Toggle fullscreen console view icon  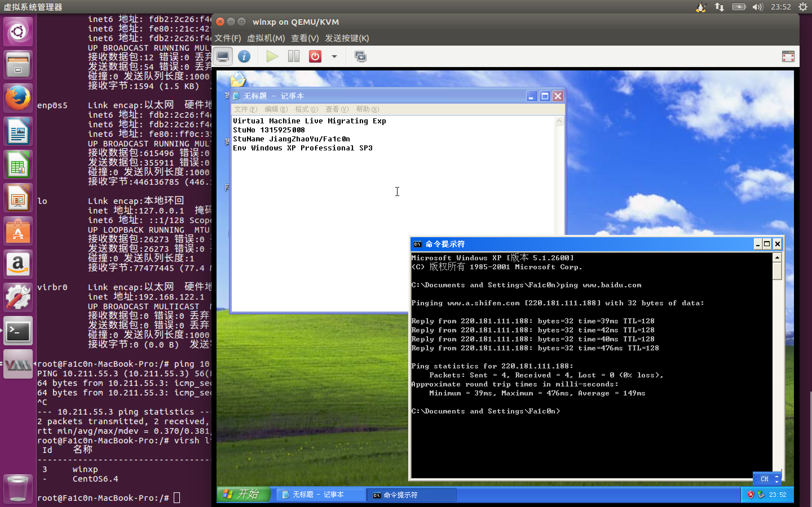[x=788, y=56]
